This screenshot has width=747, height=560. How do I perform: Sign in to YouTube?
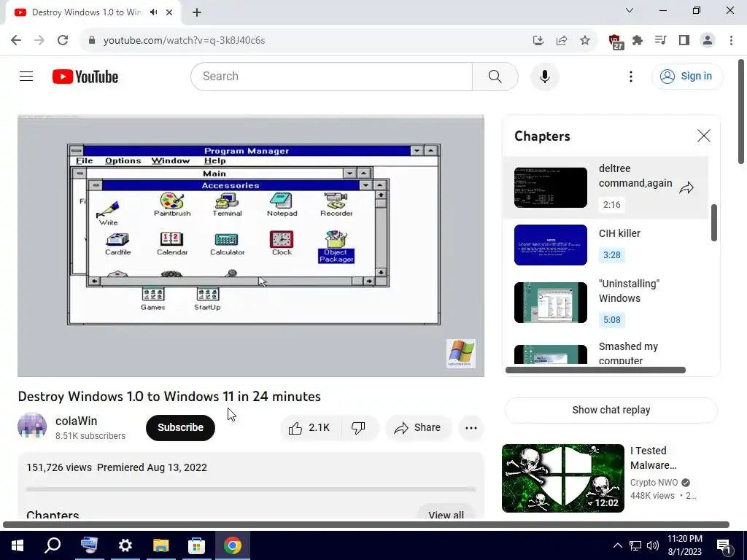pyautogui.click(x=686, y=76)
